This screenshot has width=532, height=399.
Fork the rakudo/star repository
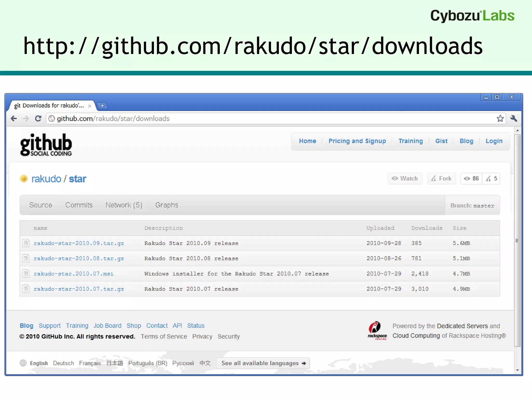tap(441, 178)
